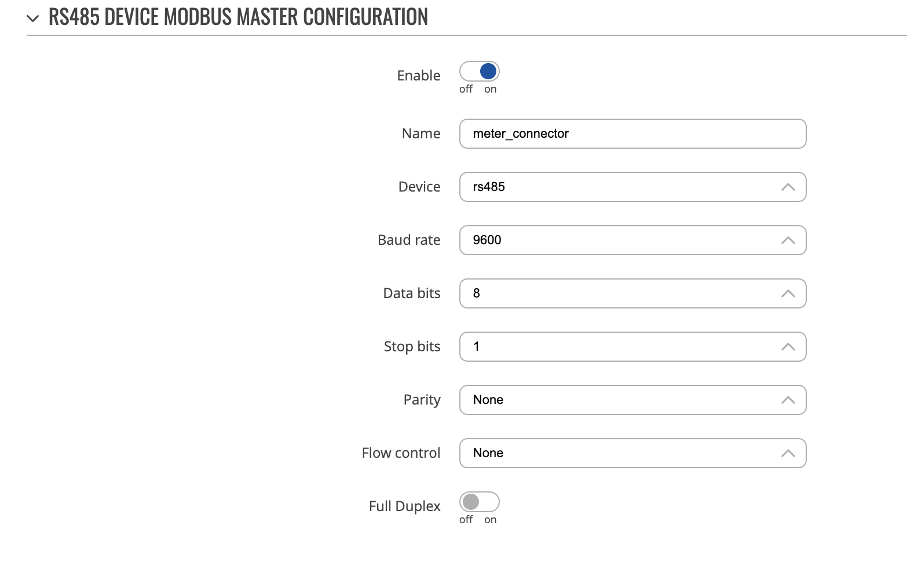Open the Stop bits dropdown
The width and height of the screenshot is (907, 588).
(632, 347)
